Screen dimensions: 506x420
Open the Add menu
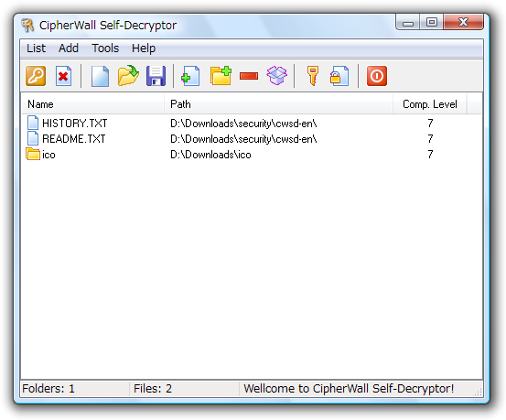click(69, 48)
